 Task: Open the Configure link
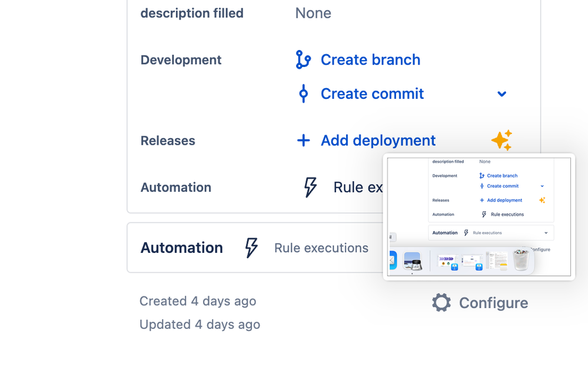[x=493, y=303]
